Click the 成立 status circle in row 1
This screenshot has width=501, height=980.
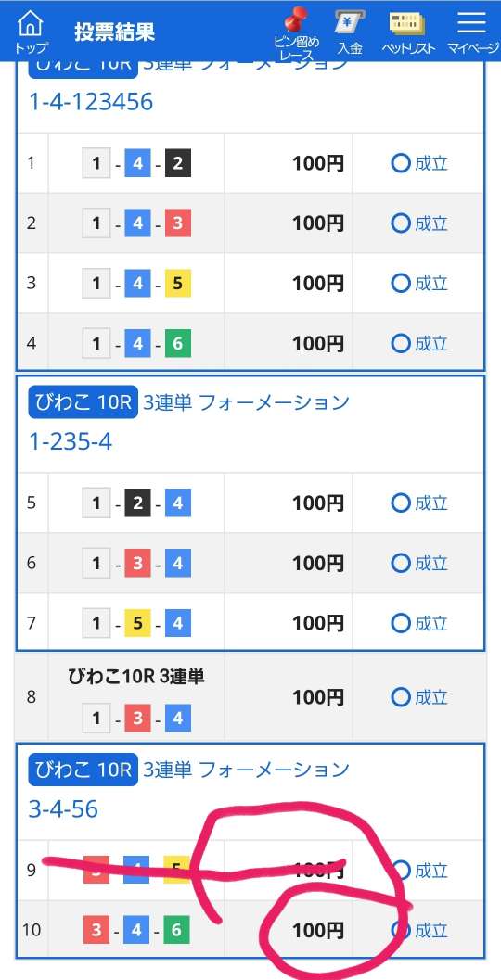pos(400,164)
